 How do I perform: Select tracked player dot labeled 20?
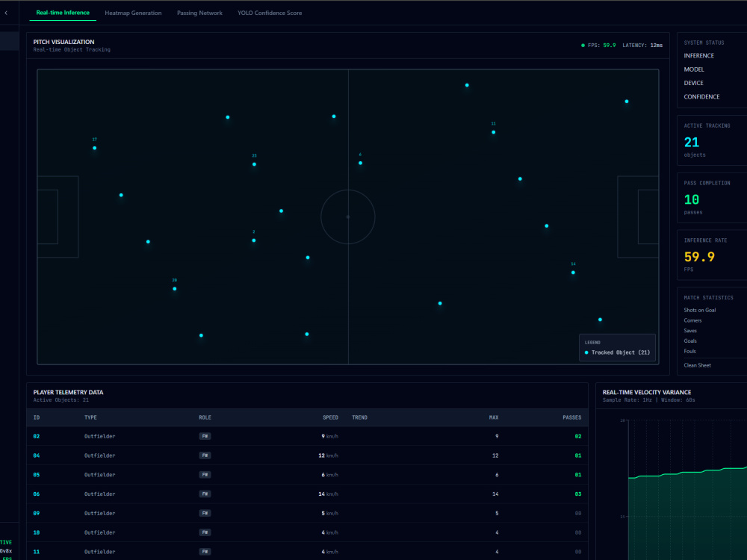point(175,288)
